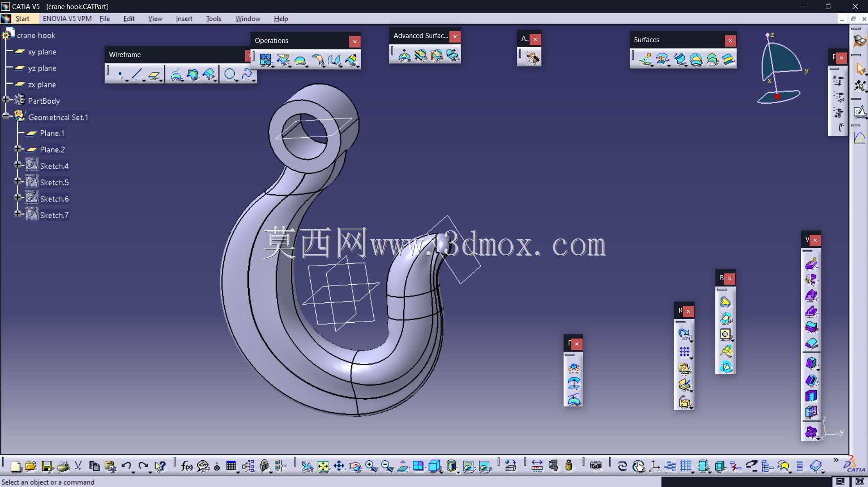Open the Design Table icon
The height and width of the screenshot is (487, 868).
231,466
